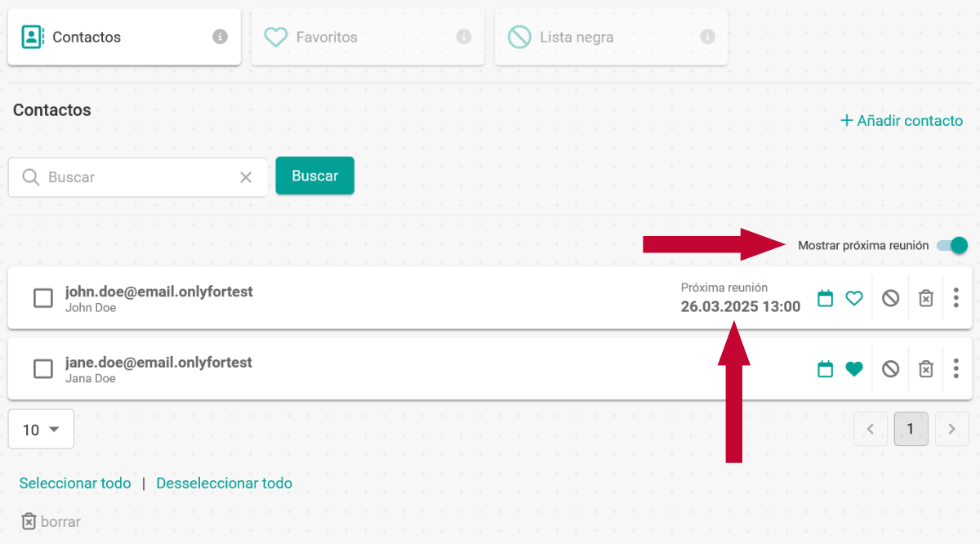Viewport: 980px width, 544px height.
Task: Click into the Buscar search field
Action: point(138,177)
